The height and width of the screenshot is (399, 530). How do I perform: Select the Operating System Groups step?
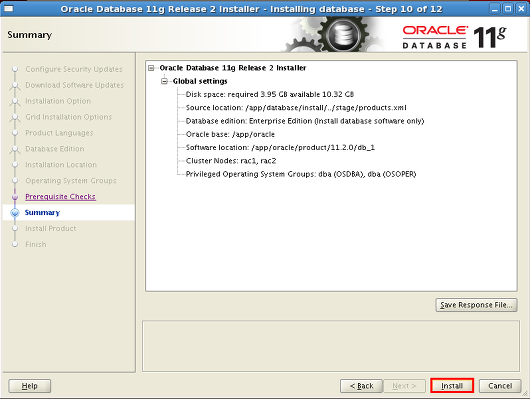click(x=71, y=181)
